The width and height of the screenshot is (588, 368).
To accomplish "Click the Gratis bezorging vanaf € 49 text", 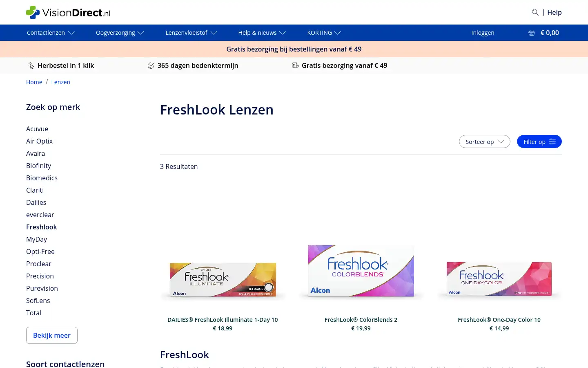I will 344,65.
